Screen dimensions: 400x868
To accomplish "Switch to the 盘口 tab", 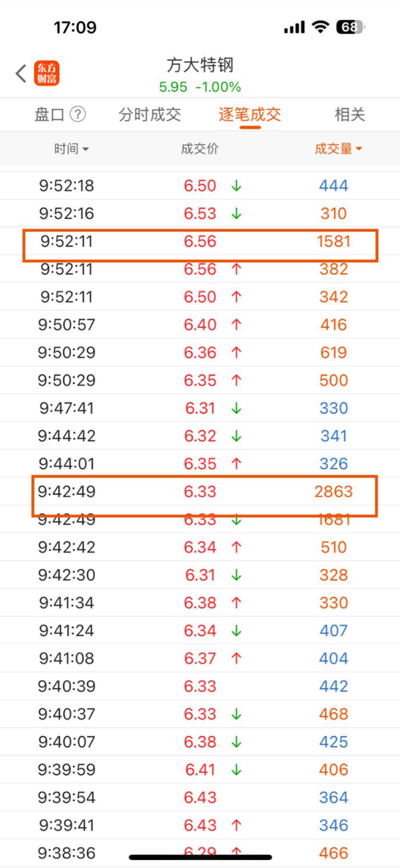I will coord(49,115).
